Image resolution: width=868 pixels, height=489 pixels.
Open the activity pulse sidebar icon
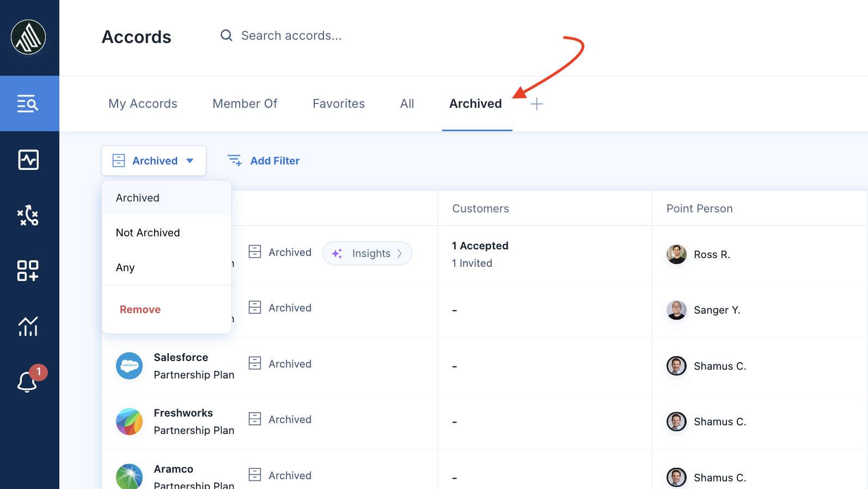(x=28, y=160)
